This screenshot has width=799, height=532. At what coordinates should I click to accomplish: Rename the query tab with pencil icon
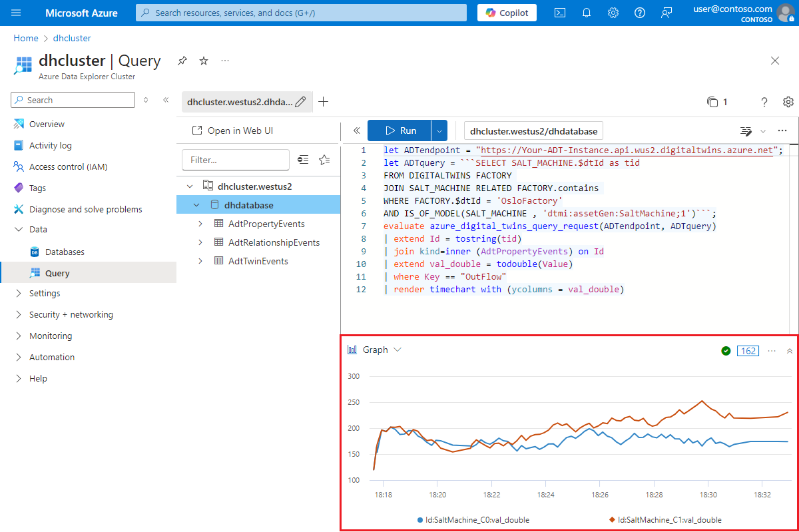[300, 102]
